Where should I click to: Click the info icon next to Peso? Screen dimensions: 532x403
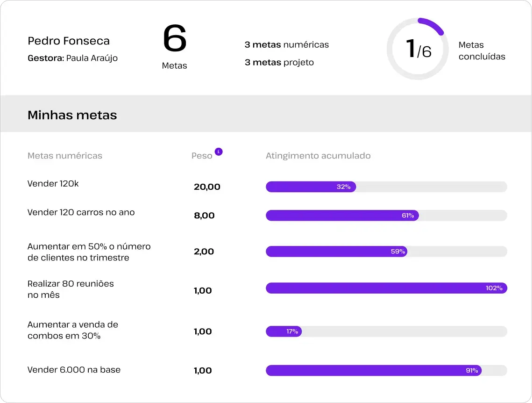pos(219,151)
